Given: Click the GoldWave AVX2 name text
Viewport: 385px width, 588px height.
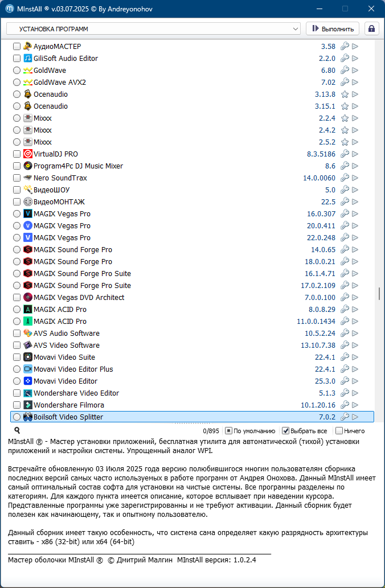Looking at the screenshot, I should point(60,83).
